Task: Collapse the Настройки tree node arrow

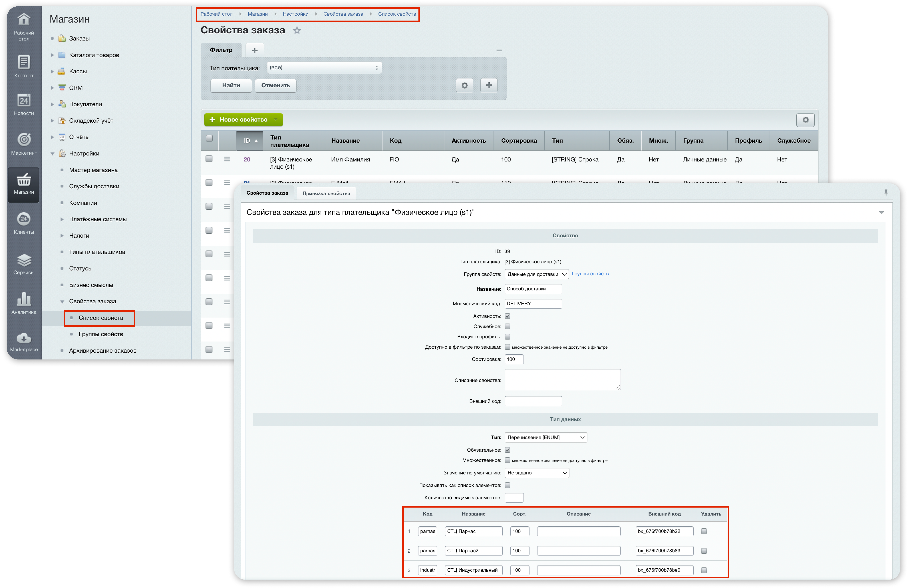Action: click(x=53, y=154)
